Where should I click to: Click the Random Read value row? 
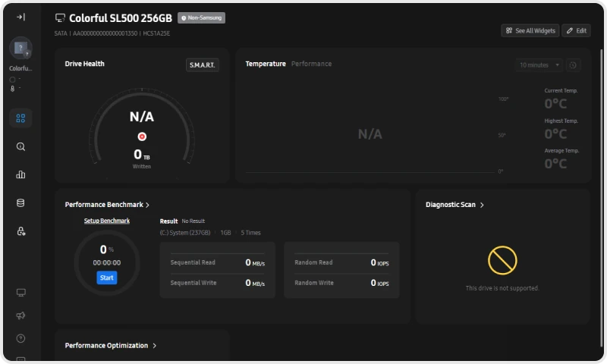(341, 262)
